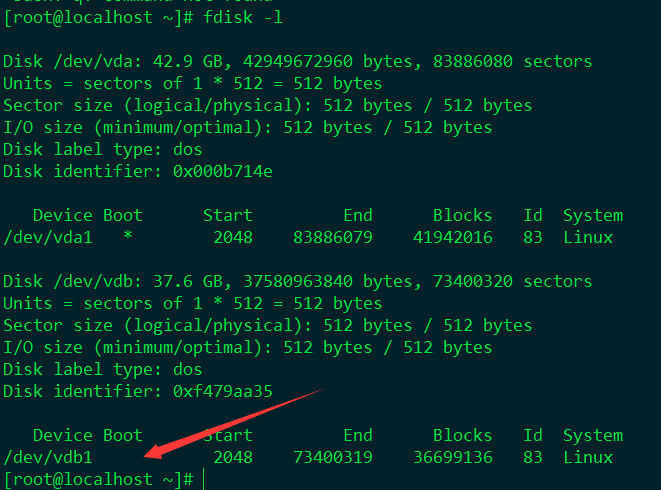Place cursor at the bottom shell prompt

203,479
